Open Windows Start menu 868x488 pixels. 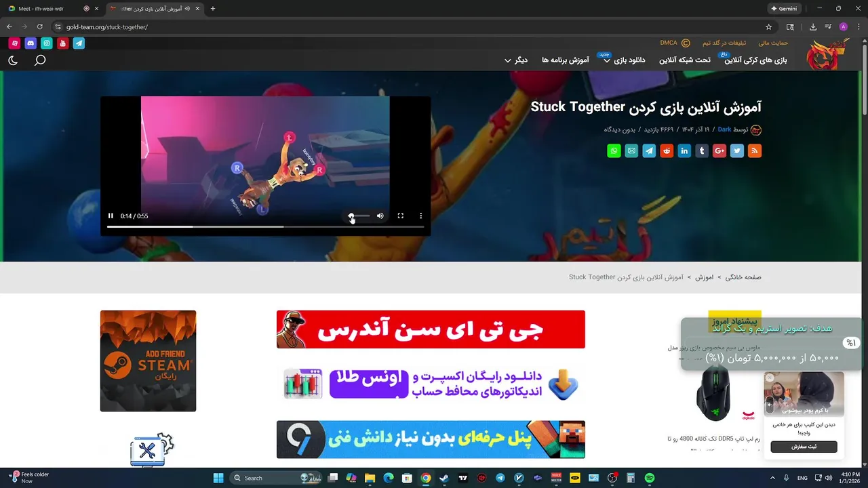pos(218,478)
